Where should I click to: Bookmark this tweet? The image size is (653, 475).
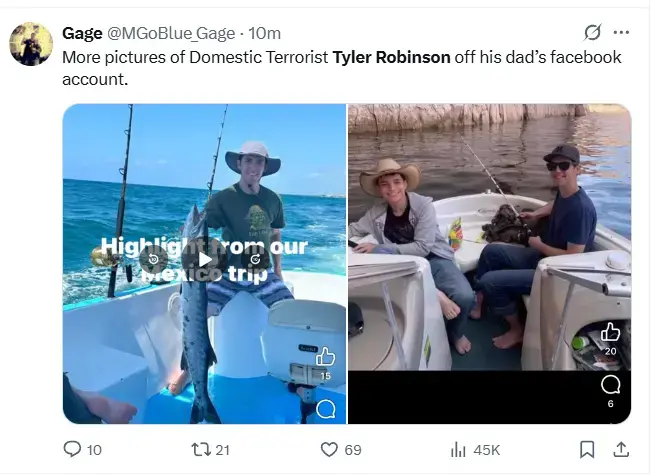588,450
